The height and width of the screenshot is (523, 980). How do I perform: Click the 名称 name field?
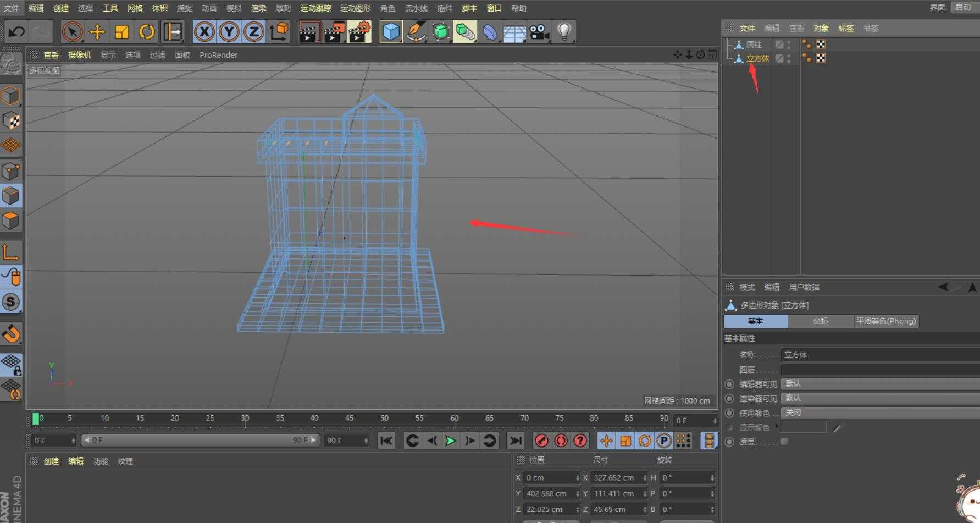pyautogui.click(x=879, y=355)
